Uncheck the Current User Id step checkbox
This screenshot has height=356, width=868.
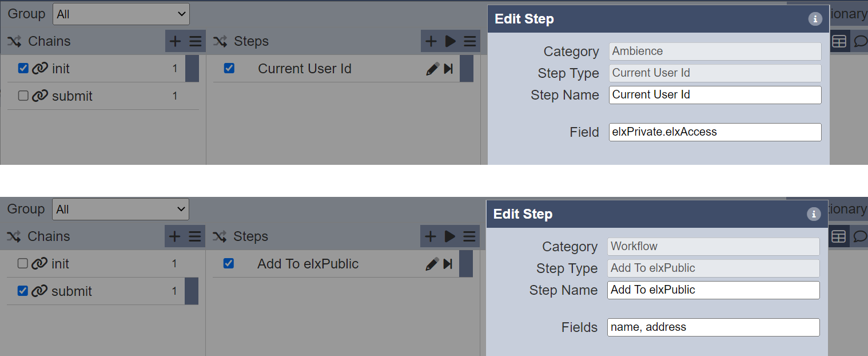pyautogui.click(x=229, y=69)
